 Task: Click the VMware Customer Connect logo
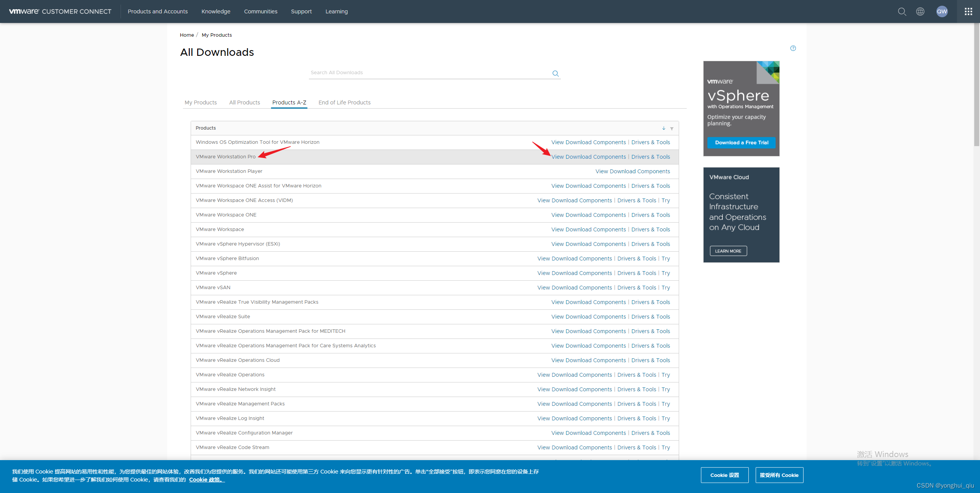point(60,11)
